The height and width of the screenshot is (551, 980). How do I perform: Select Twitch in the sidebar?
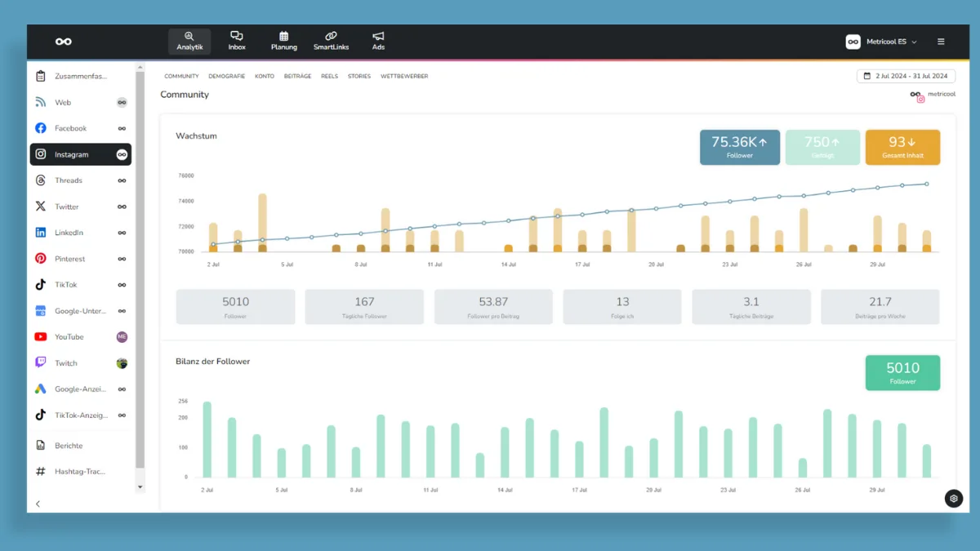pos(81,363)
